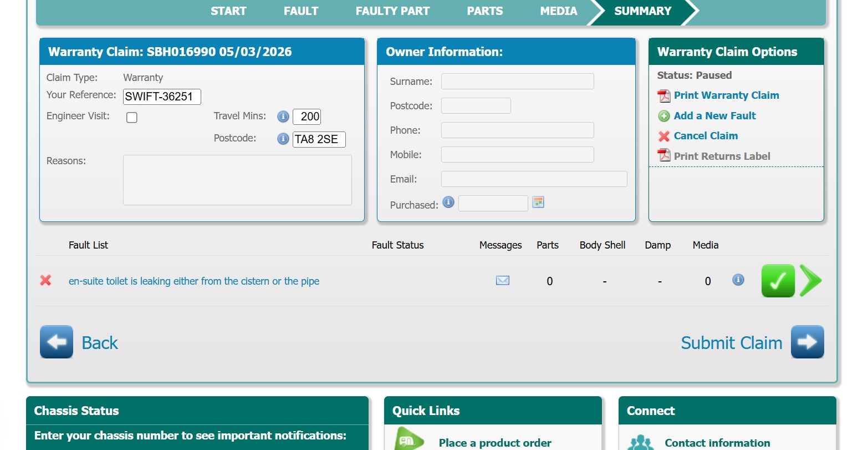Click the Print Returns Label PDF icon
The width and height of the screenshot is (868, 450).
(x=664, y=156)
